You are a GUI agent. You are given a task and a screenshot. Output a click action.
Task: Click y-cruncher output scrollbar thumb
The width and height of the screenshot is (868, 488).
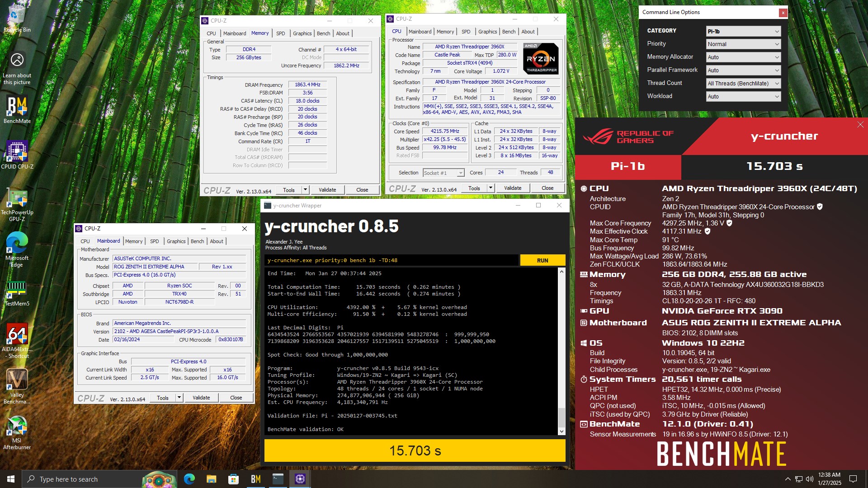click(561, 418)
